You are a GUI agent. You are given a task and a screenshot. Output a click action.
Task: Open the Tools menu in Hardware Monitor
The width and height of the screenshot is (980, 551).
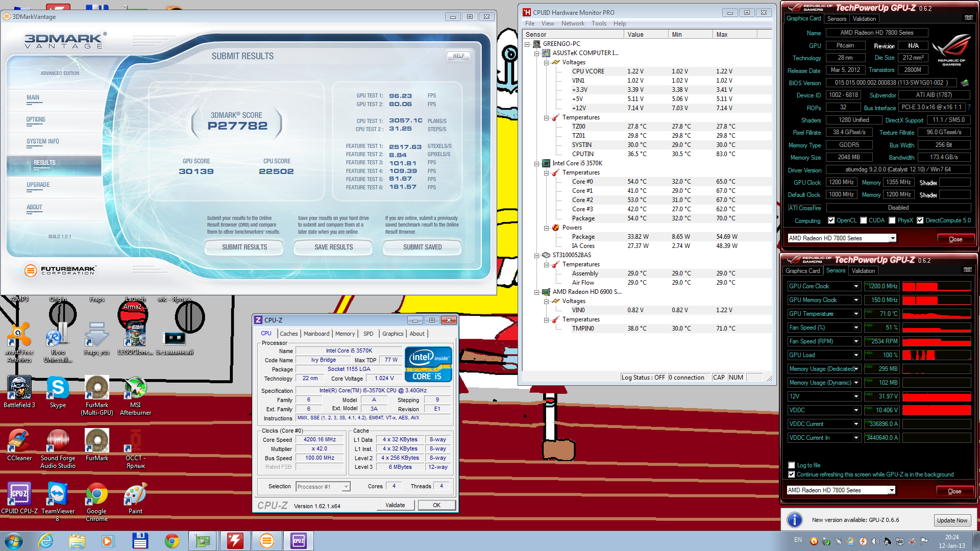pos(599,23)
